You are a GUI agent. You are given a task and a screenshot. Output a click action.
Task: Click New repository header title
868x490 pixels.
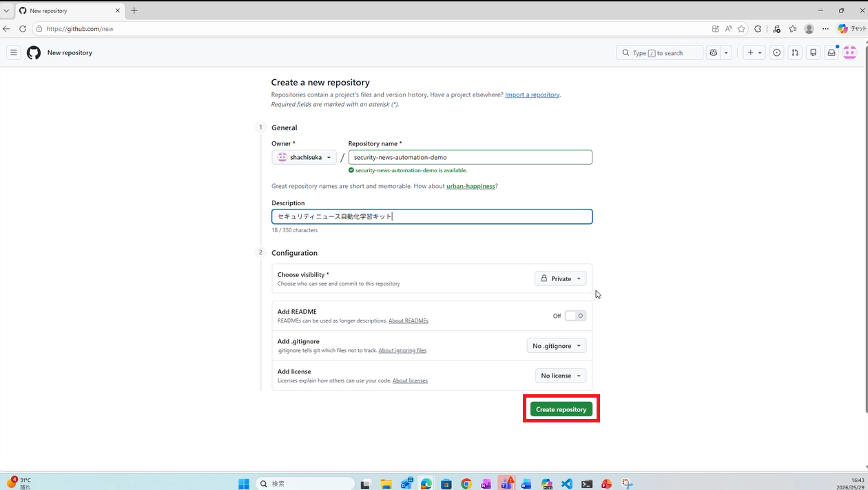tap(70, 52)
